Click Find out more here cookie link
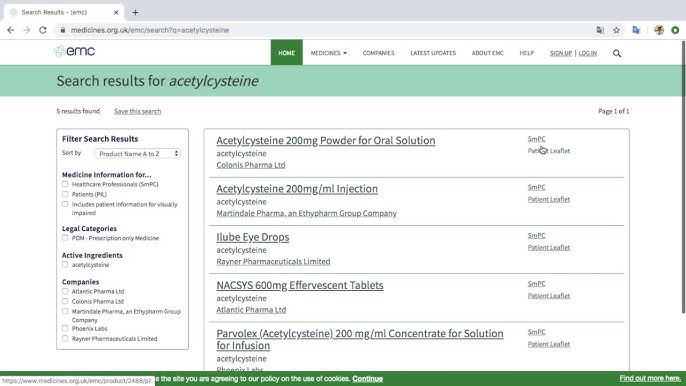This screenshot has width=686, height=386. click(650, 378)
